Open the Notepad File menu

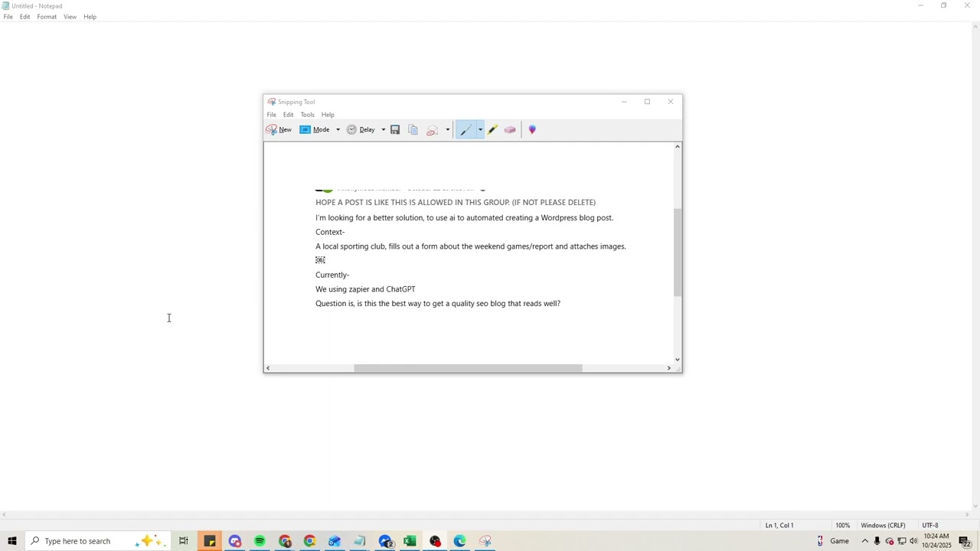tap(8, 17)
